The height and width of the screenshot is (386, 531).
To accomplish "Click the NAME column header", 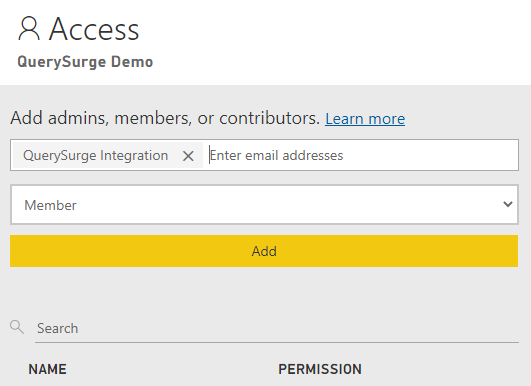I will coord(47,369).
